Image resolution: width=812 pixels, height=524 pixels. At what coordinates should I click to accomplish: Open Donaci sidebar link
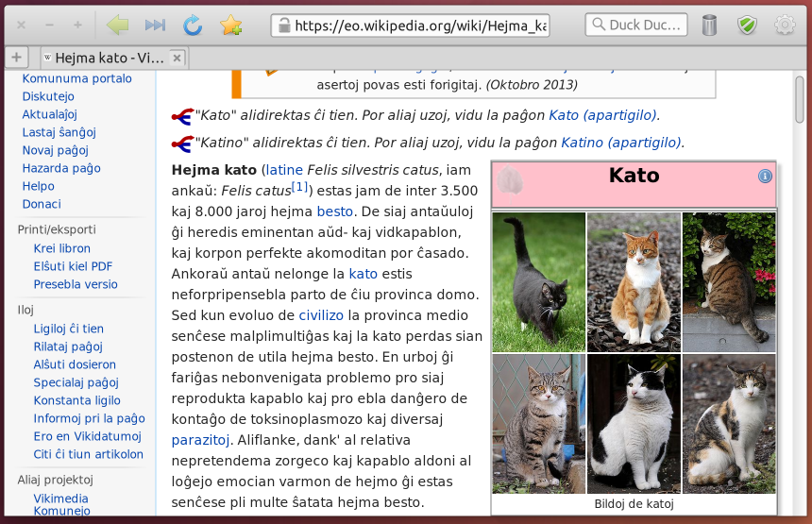(x=42, y=204)
